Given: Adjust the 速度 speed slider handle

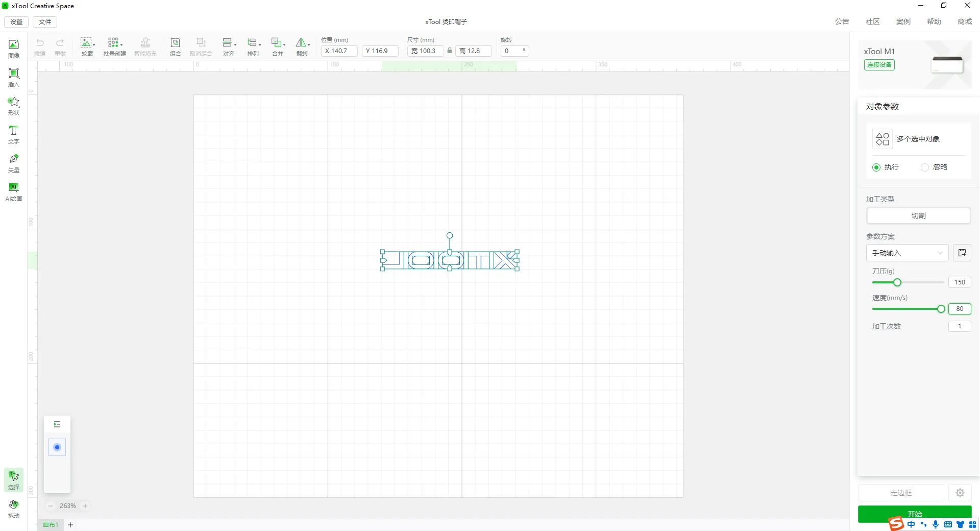Looking at the screenshot, I should [941, 309].
